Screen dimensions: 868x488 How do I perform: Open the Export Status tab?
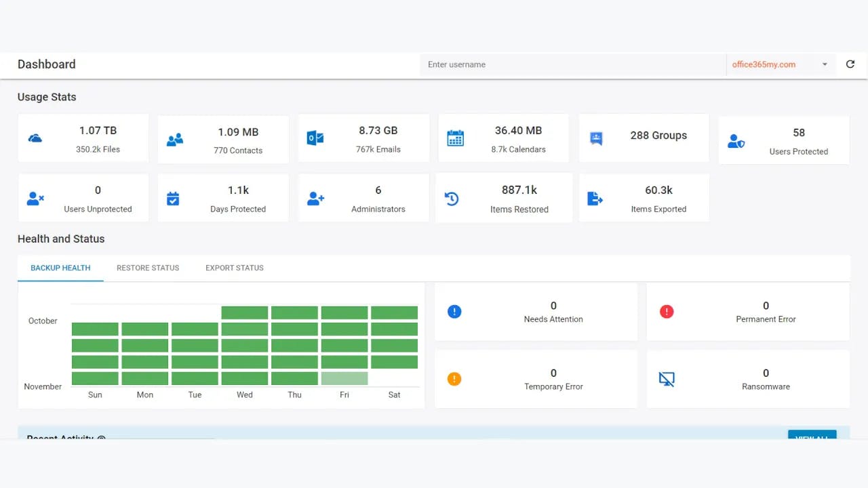pos(234,268)
